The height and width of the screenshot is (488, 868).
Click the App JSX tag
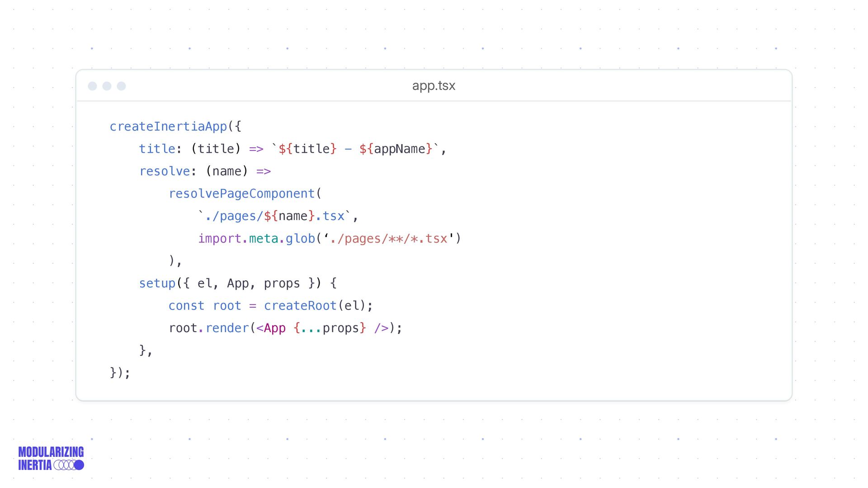[x=274, y=328]
